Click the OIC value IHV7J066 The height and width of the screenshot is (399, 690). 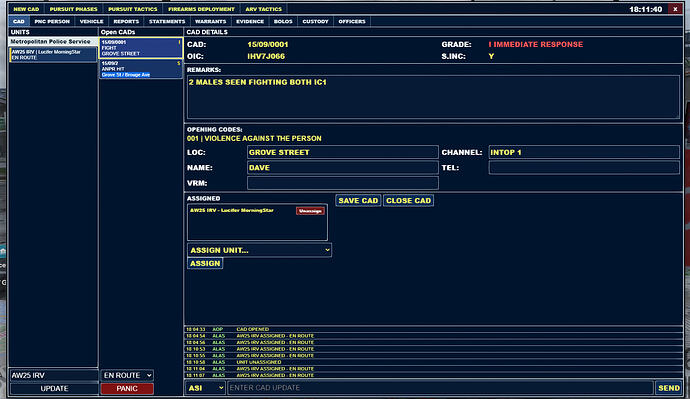pyautogui.click(x=266, y=56)
